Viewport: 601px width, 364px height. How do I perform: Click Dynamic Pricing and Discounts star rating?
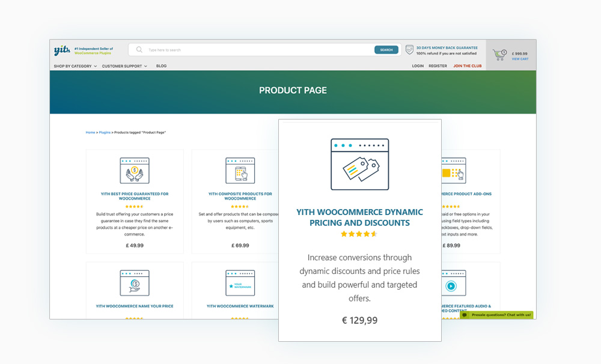pos(359,234)
